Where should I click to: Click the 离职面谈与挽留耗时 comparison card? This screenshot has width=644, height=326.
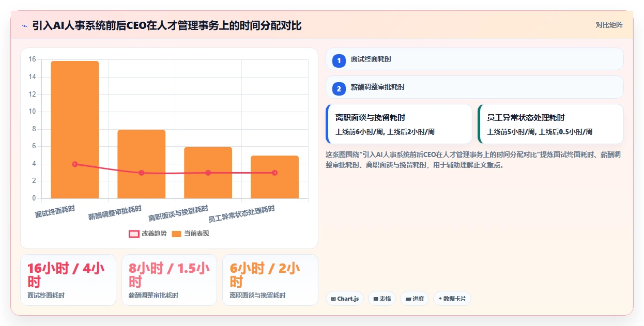(x=399, y=124)
